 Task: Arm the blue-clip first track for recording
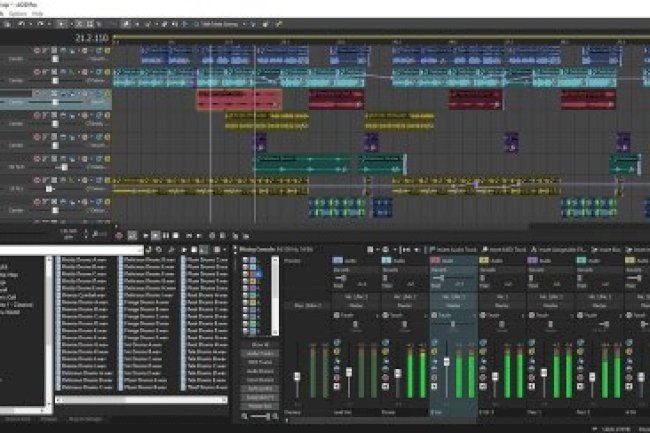coord(37,50)
